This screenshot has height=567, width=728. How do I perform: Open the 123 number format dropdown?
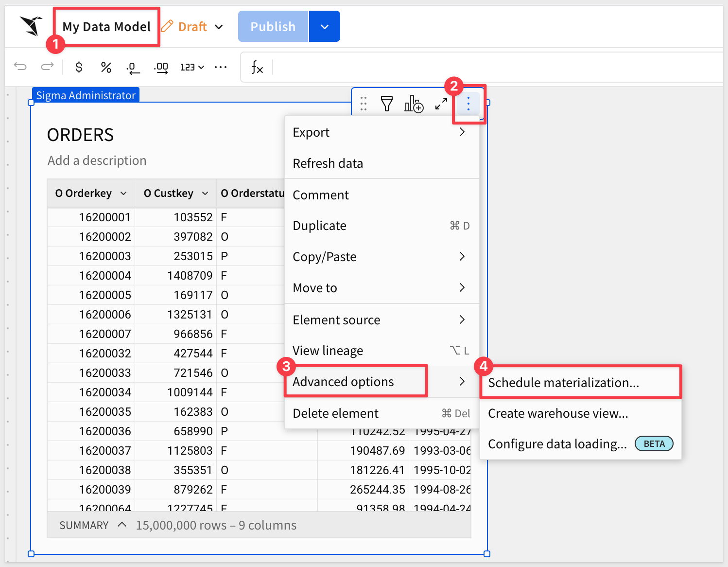tap(192, 67)
